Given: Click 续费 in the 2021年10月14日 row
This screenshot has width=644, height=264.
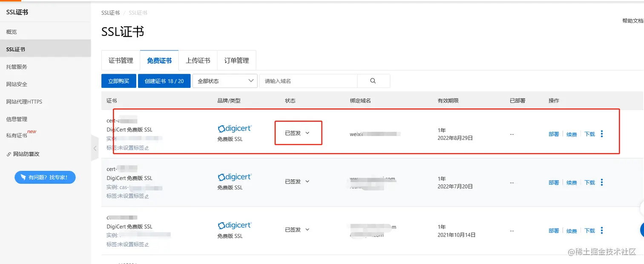Looking at the screenshot, I should 572,231.
